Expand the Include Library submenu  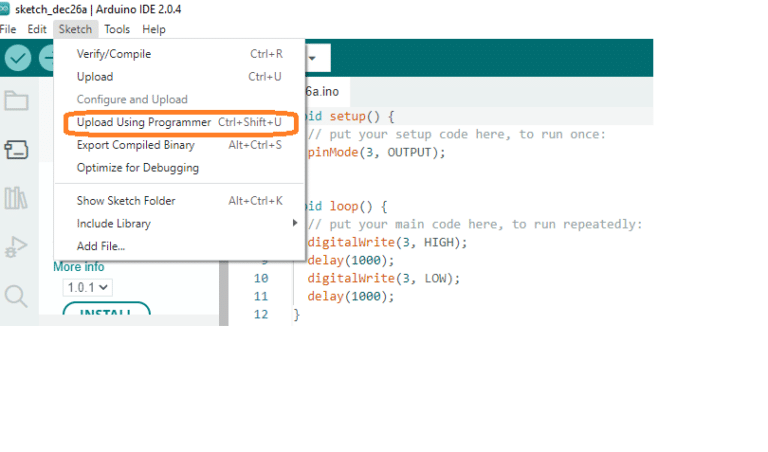pos(179,224)
